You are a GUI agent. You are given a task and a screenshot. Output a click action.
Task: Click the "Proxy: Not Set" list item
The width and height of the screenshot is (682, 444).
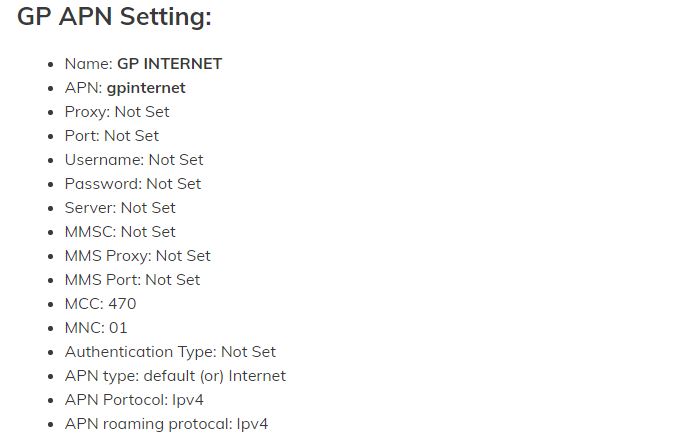117,112
